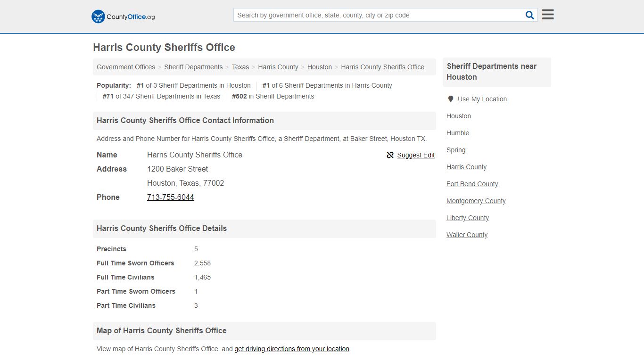This screenshot has height=362, width=644.
Task: Click '#1 of 3 Sheriff Departments in Houston'
Action: 193,85
